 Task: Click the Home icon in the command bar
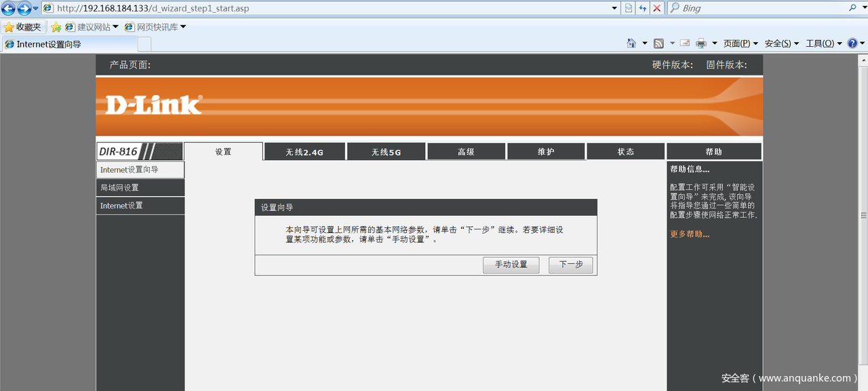coord(631,43)
